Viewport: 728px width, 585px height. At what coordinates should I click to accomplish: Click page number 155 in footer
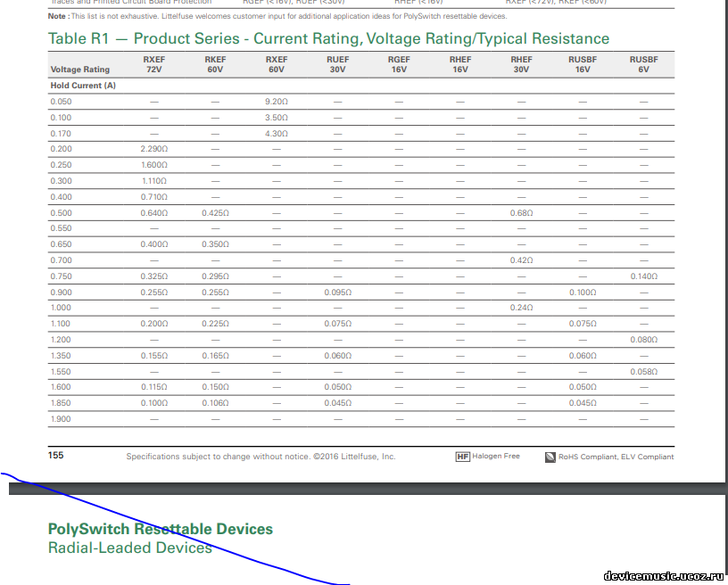point(55,456)
